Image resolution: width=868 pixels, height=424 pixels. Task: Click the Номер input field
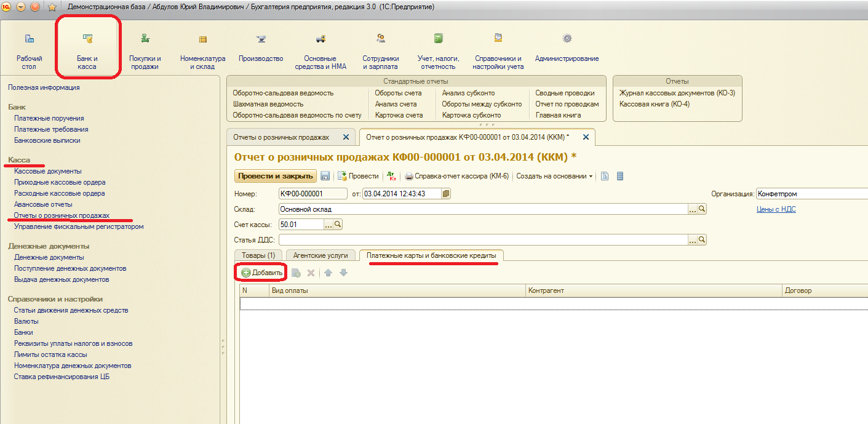(313, 193)
